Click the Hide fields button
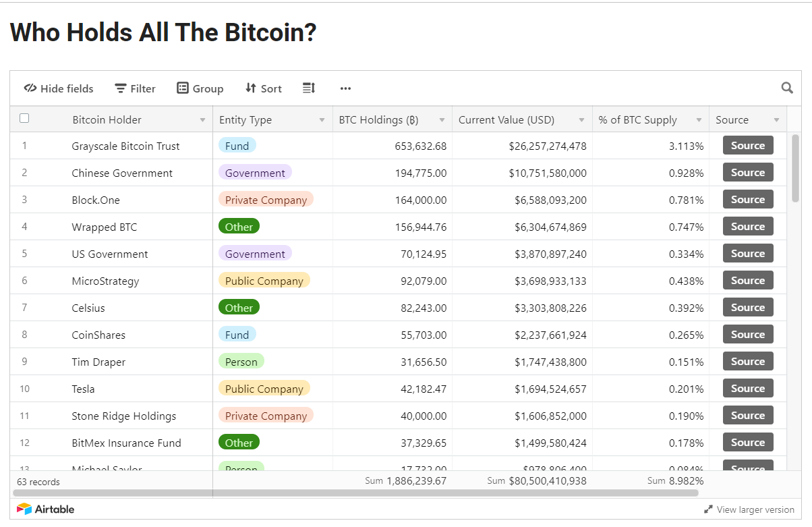The width and height of the screenshot is (812, 527). pos(59,88)
